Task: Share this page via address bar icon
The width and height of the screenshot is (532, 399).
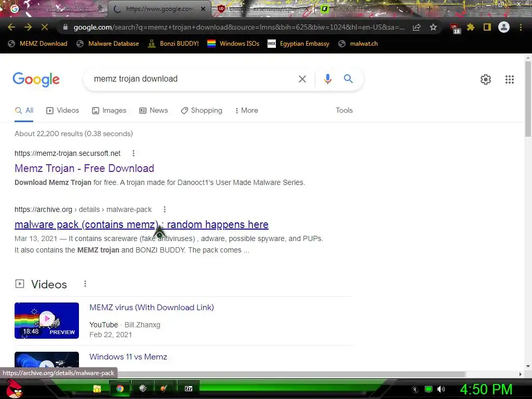Action: pos(417,27)
